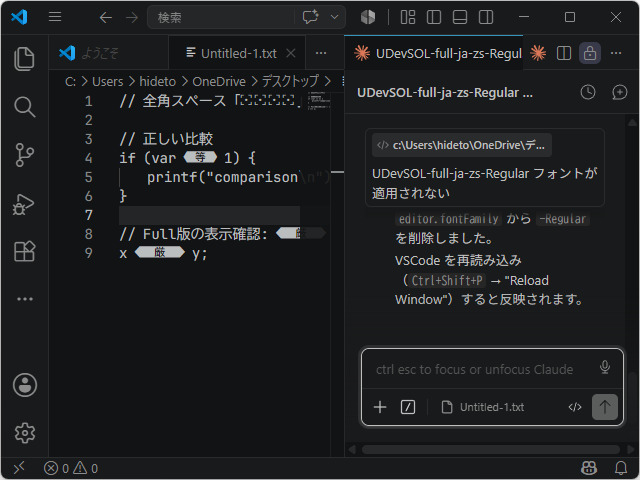Toggle the primary side bar

pos(433,17)
